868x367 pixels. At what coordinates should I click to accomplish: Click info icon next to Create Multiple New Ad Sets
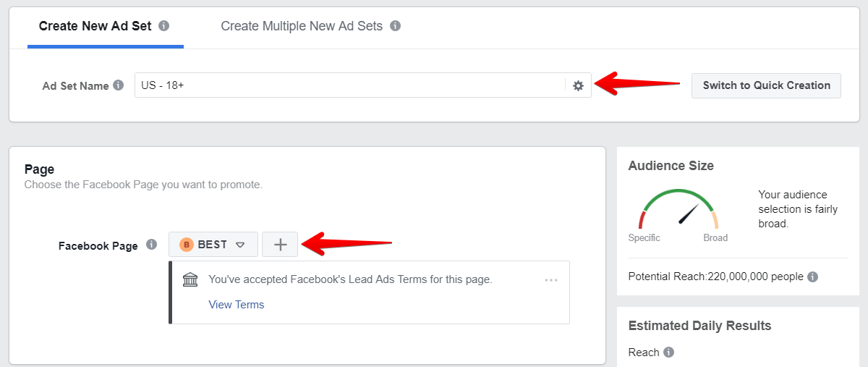point(395,26)
